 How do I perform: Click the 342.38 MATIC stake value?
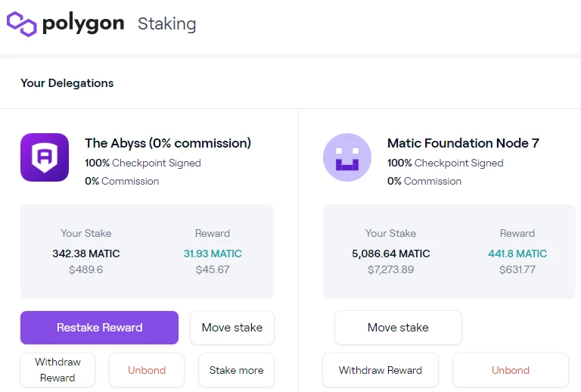pos(86,254)
